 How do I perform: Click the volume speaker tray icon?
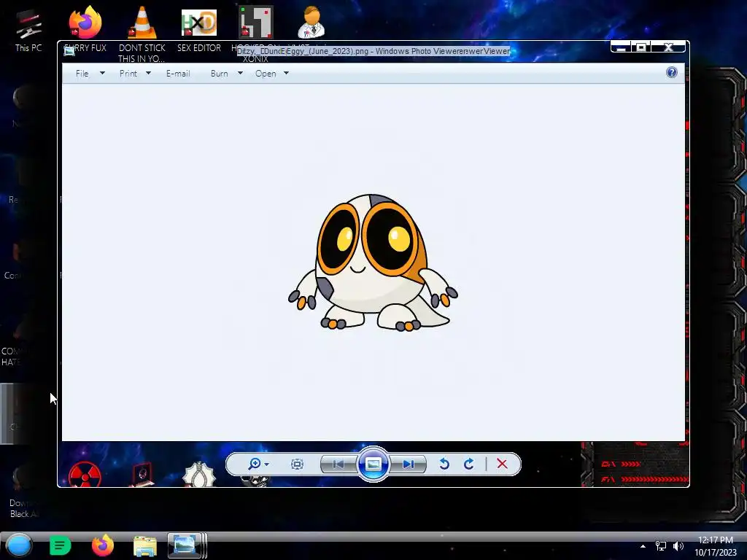[x=678, y=546]
